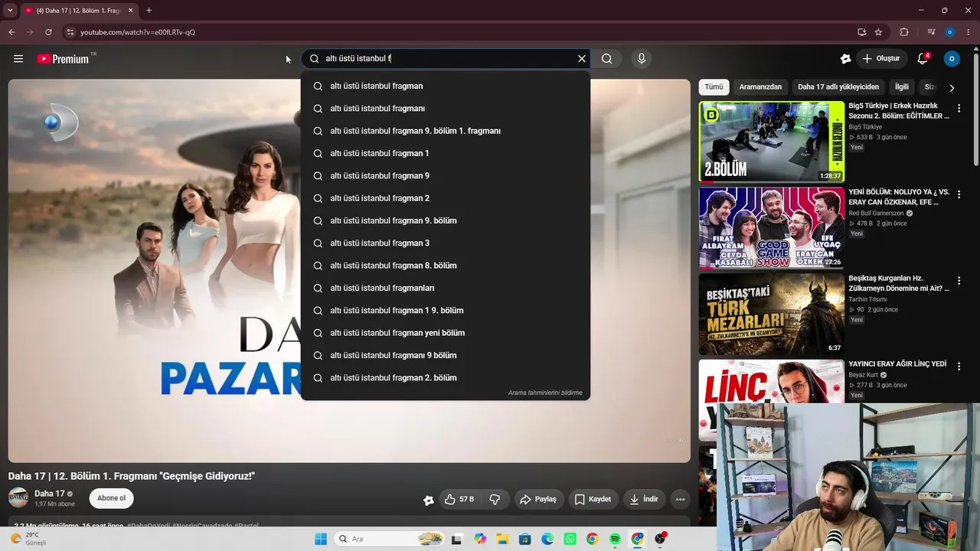Image resolution: width=980 pixels, height=551 pixels.
Task: Bookmark this page with star icon
Action: (x=878, y=32)
